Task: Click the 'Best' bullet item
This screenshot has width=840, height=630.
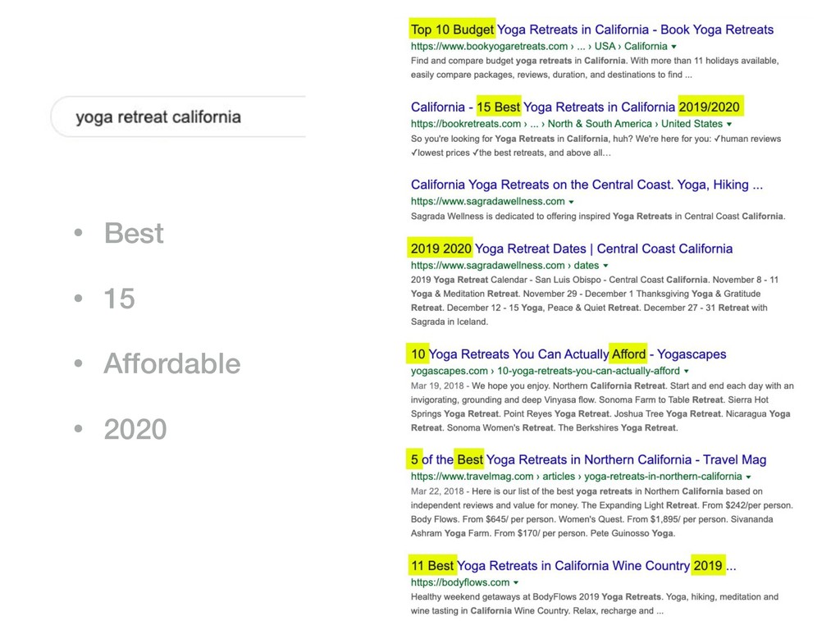Action: pos(134,233)
